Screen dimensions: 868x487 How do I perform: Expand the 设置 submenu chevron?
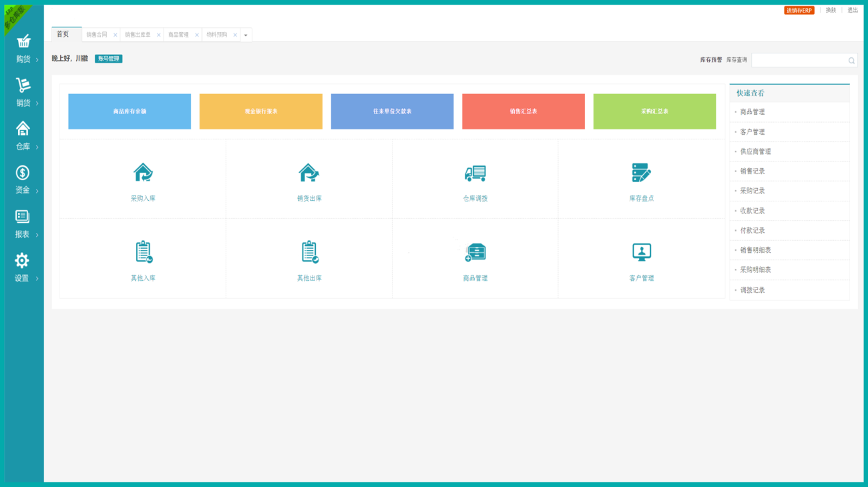(x=37, y=279)
